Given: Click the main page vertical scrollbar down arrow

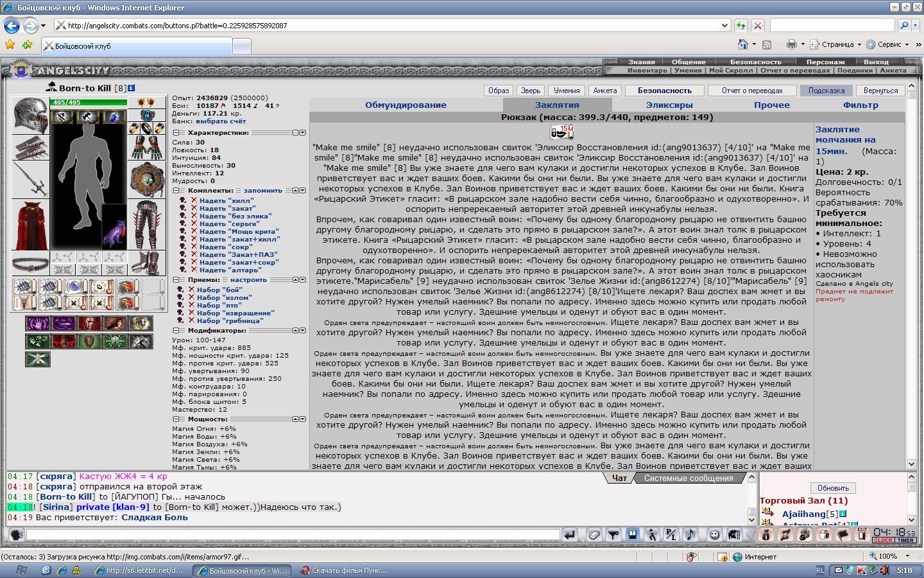Looking at the screenshot, I should [912, 464].
